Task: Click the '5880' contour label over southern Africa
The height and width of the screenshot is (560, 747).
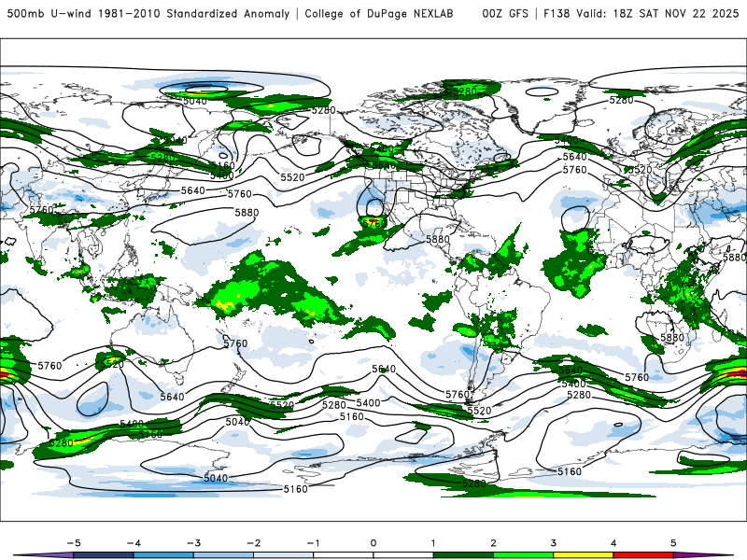Action: (672, 338)
